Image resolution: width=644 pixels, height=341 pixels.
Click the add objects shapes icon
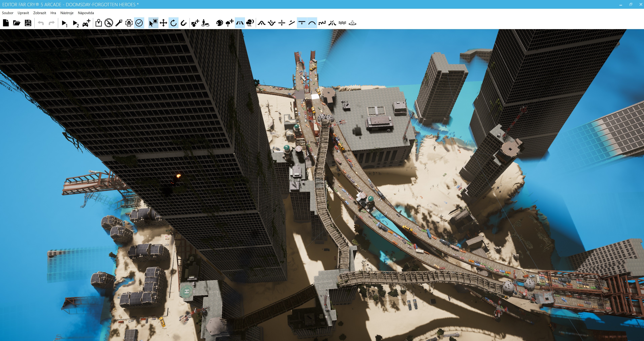[195, 23]
